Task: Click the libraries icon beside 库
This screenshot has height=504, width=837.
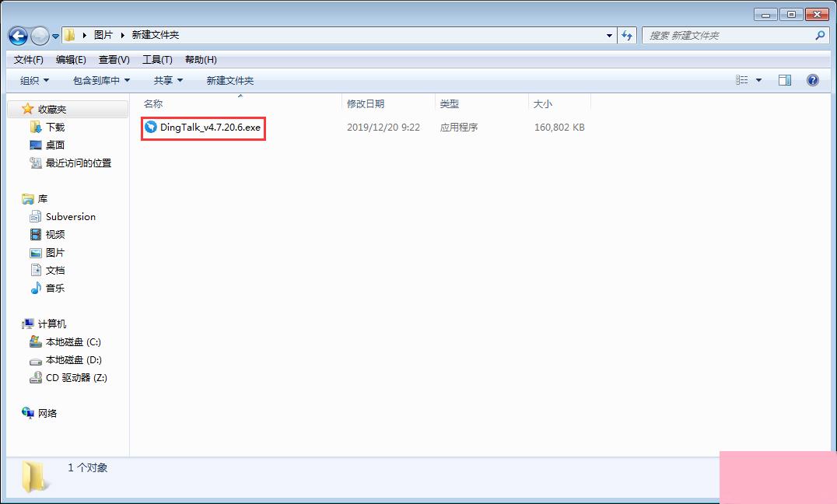Action: pyautogui.click(x=28, y=198)
